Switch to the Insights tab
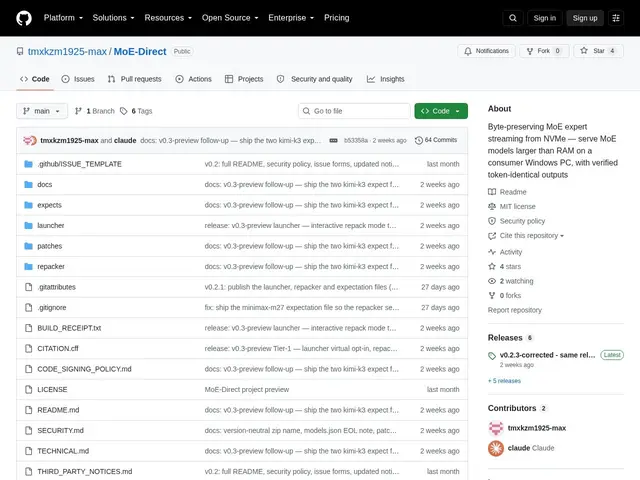Viewport: 640px width, 480px height. click(385, 79)
